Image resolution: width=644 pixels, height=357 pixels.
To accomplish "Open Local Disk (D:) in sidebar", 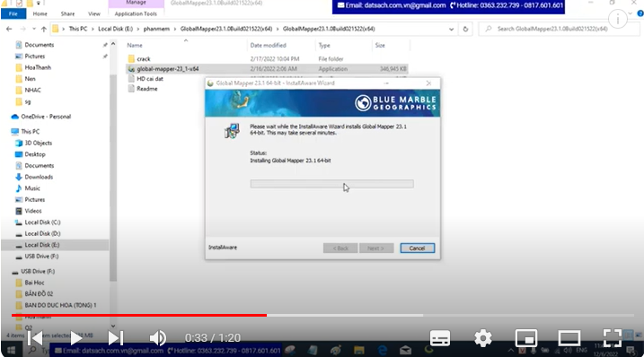I will [x=42, y=233].
